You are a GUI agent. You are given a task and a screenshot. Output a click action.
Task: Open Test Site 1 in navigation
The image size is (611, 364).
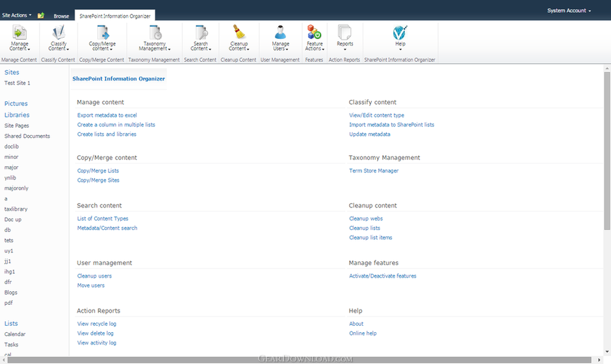coord(17,83)
